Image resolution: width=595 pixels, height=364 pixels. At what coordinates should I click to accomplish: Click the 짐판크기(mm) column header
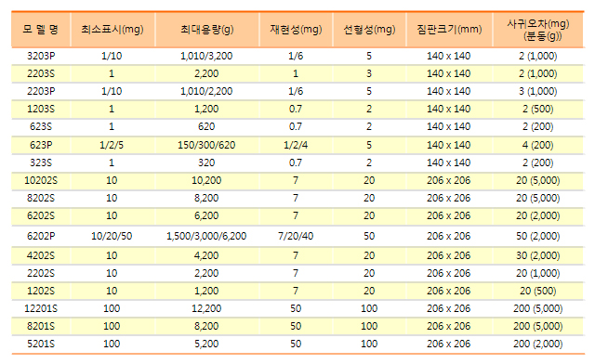[449, 30]
